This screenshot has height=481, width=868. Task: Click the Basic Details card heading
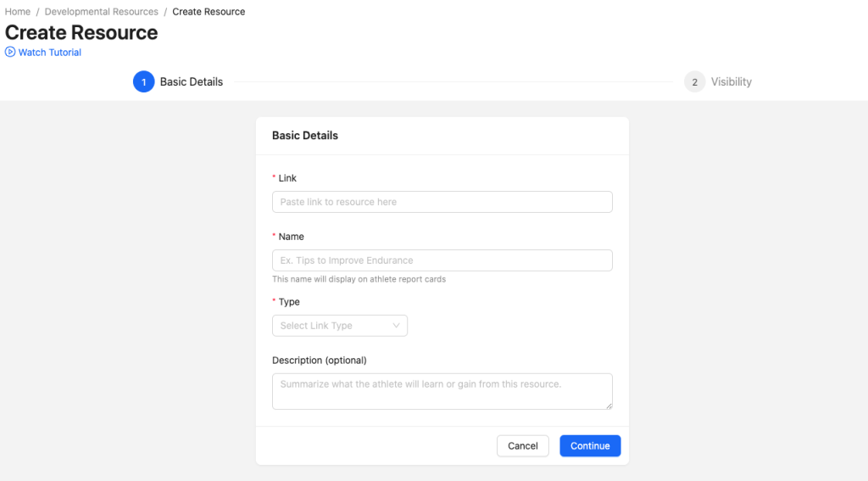tap(305, 136)
